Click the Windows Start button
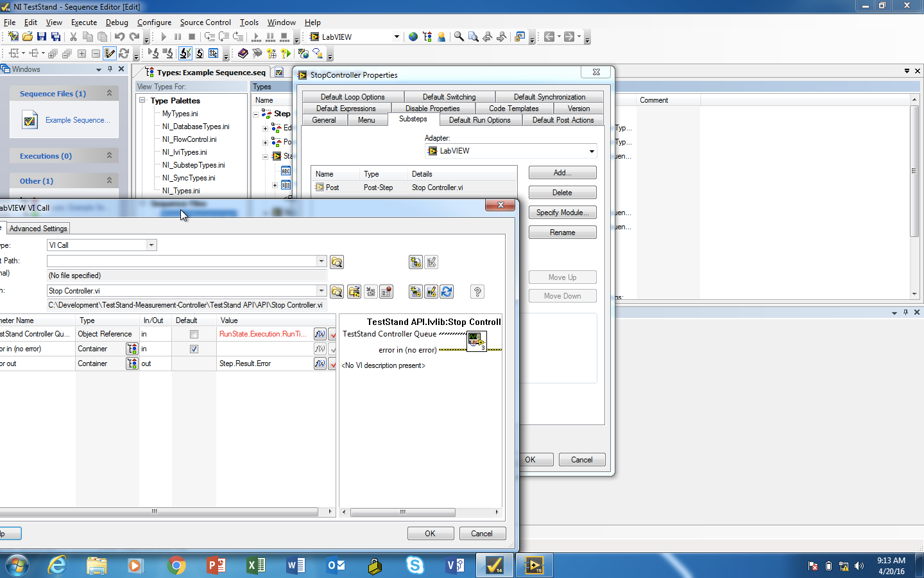The height and width of the screenshot is (578, 924). click(17, 565)
